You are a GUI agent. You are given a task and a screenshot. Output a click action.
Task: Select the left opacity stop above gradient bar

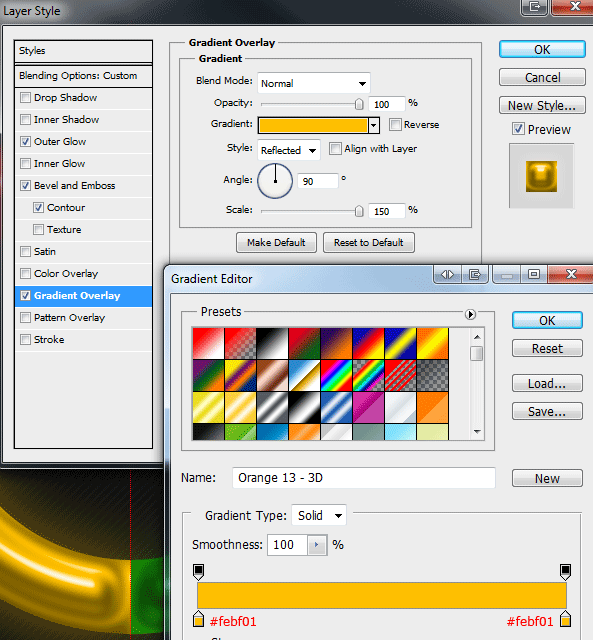click(x=198, y=572)
